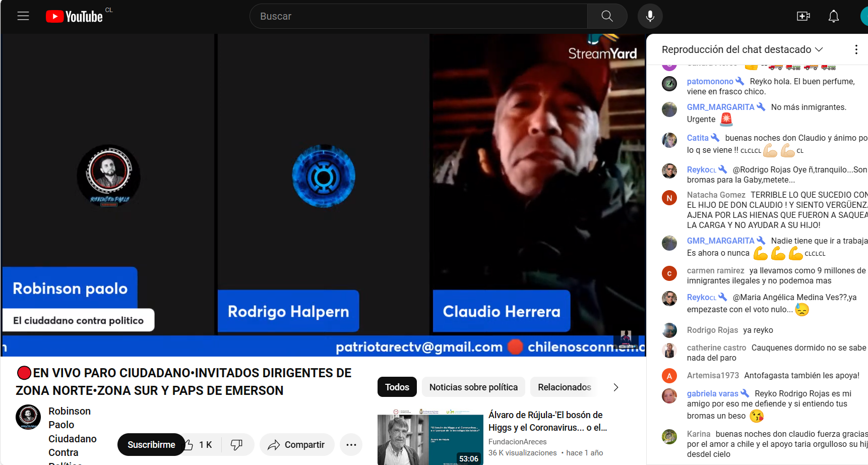
Task: Select the Todos filter chip
Action: (397, 387)
